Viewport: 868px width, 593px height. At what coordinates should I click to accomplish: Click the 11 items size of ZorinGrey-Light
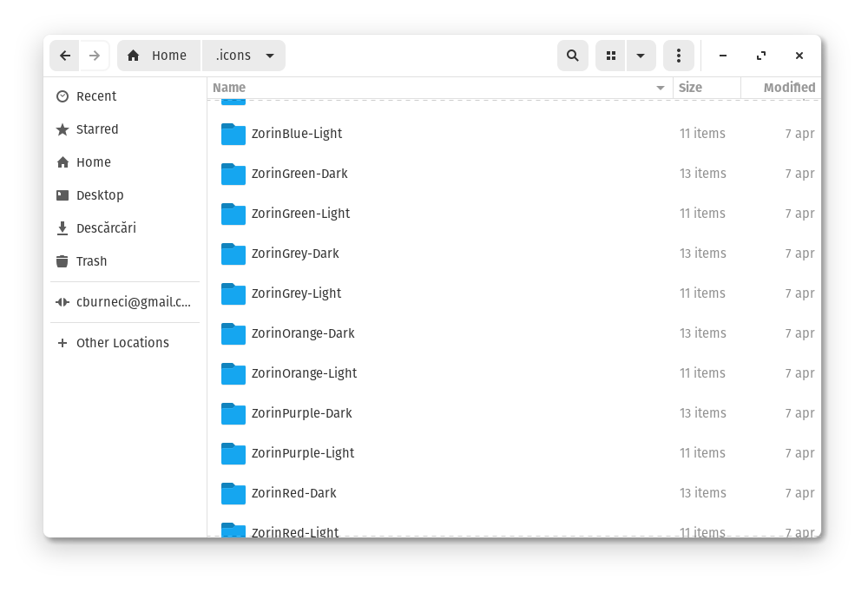[x=702, y=293]
